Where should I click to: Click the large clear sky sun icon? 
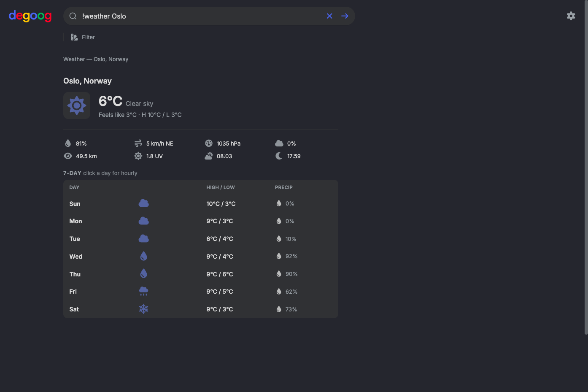(77, 105)
